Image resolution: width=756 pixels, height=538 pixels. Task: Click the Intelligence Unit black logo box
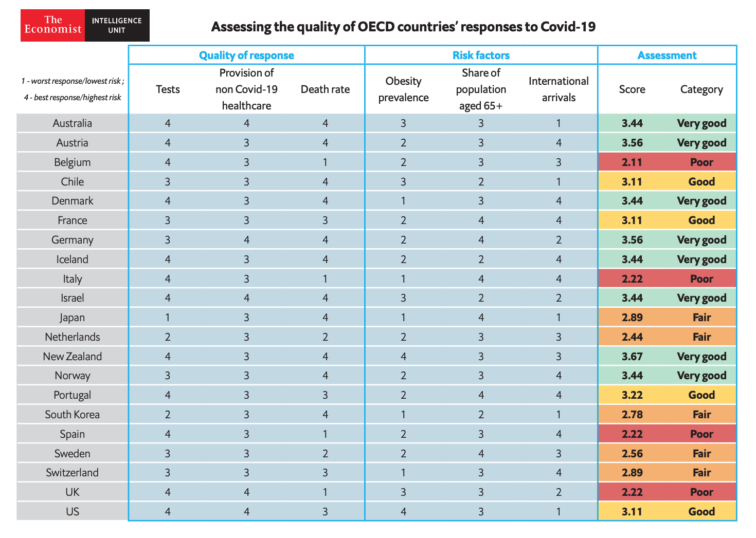(x=117, y=25)
